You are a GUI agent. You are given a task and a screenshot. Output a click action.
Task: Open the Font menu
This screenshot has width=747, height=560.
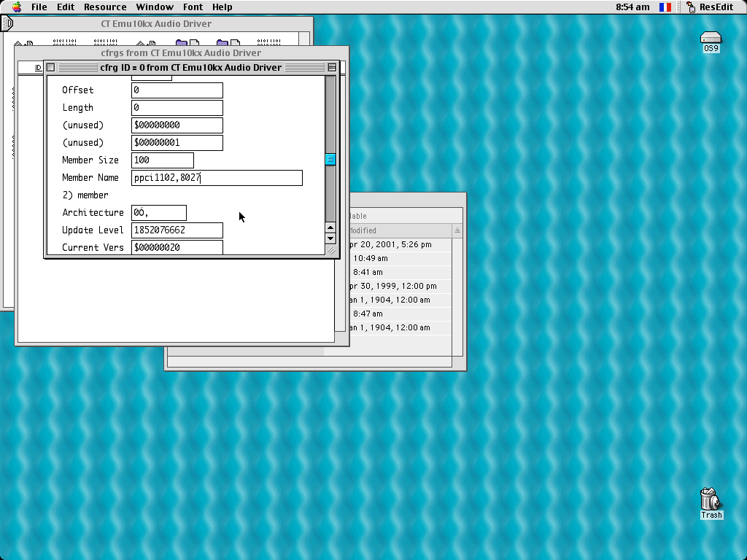pyautogui.click(x=193, y=7)
